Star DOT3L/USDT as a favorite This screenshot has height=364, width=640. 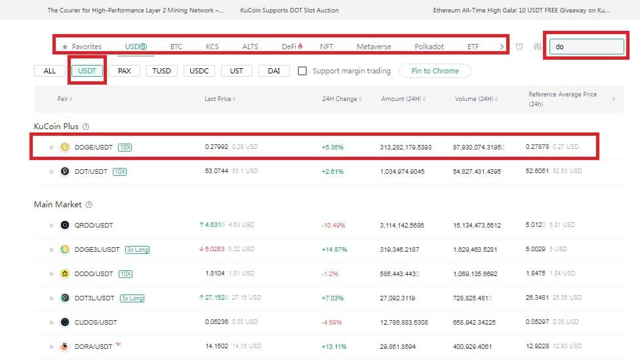pos(51,298)
